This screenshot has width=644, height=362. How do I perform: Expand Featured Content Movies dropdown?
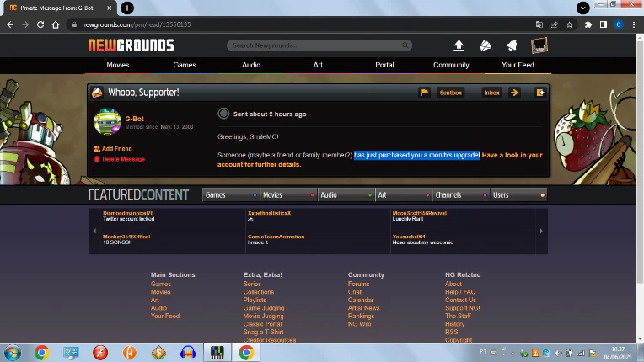click(x=288, y=195)
